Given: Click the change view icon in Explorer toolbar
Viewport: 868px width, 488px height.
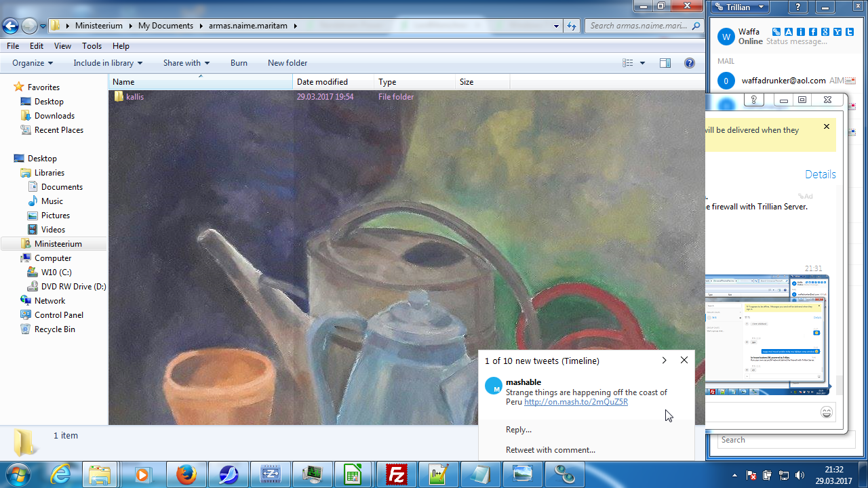Looking at the screenshot, I should click(628, 63).
